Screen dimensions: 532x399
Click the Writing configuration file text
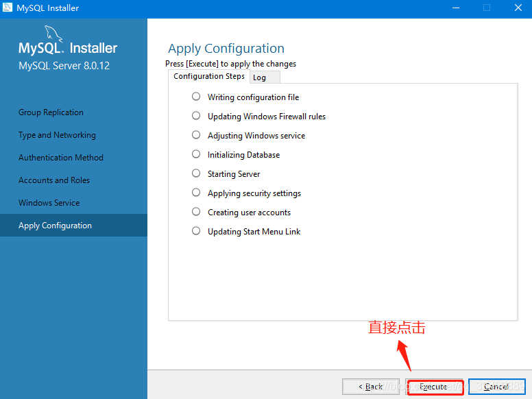tap(254, 97)
